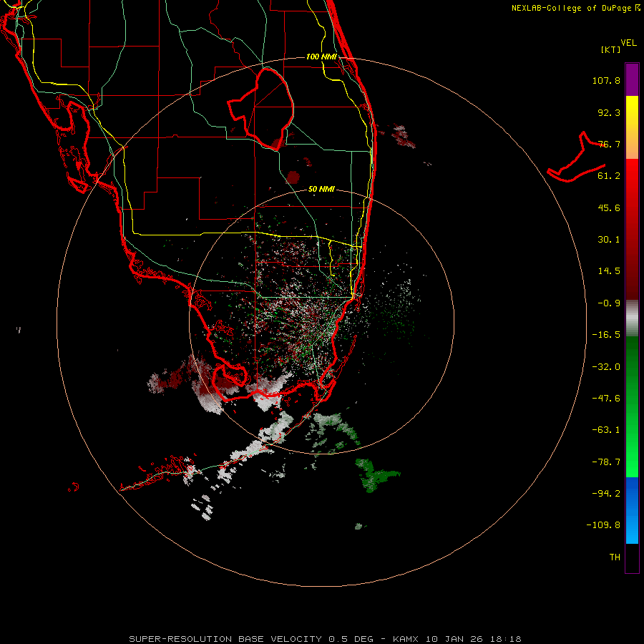This screenshot has width=644, height=644.
Task: Select the -109.8 scale value
Action: click(x=603, y=525)
